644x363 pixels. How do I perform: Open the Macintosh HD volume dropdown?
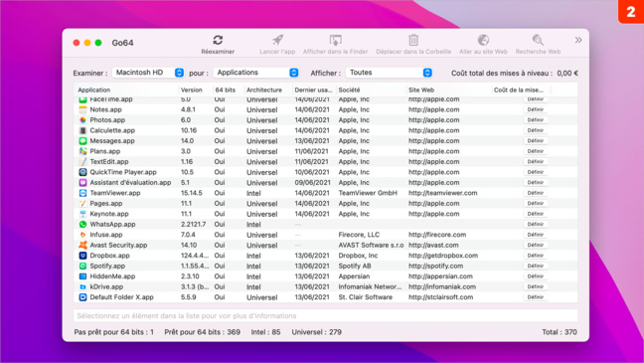(x=148, y=73)
